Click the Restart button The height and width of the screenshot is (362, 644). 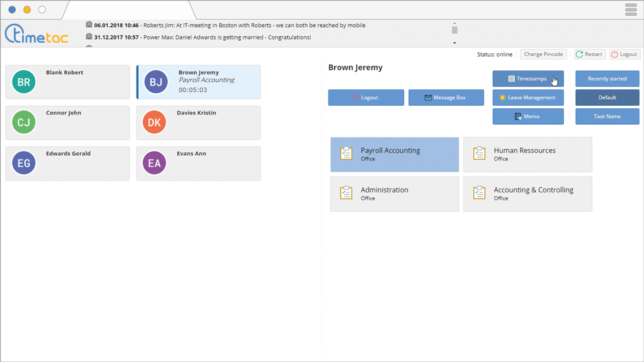point(589,55)
